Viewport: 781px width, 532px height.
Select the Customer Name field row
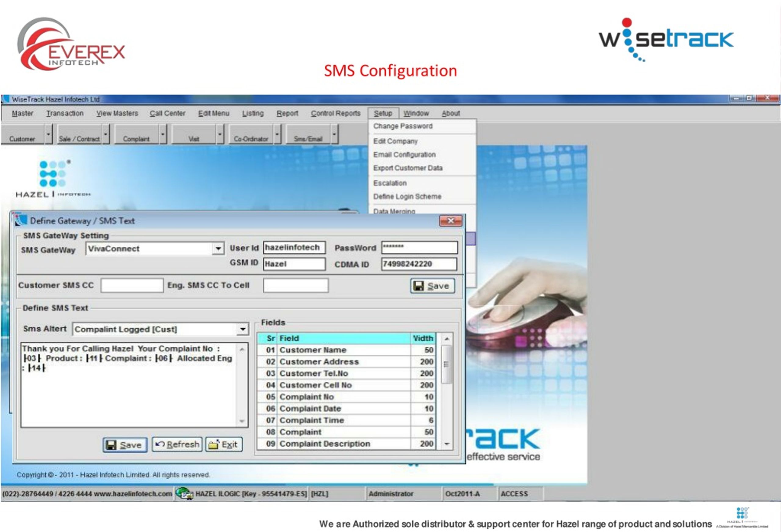click(x=346, y=350)
